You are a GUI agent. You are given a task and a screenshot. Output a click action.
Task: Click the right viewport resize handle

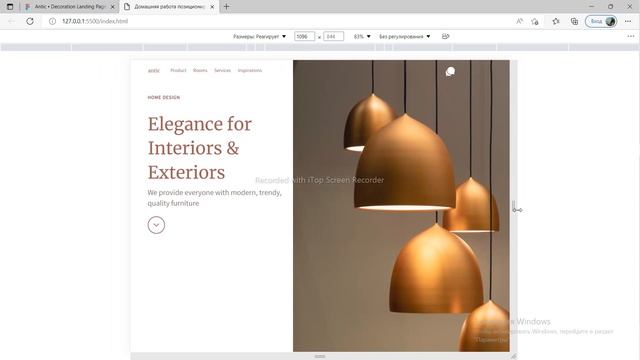coord(513,206)
